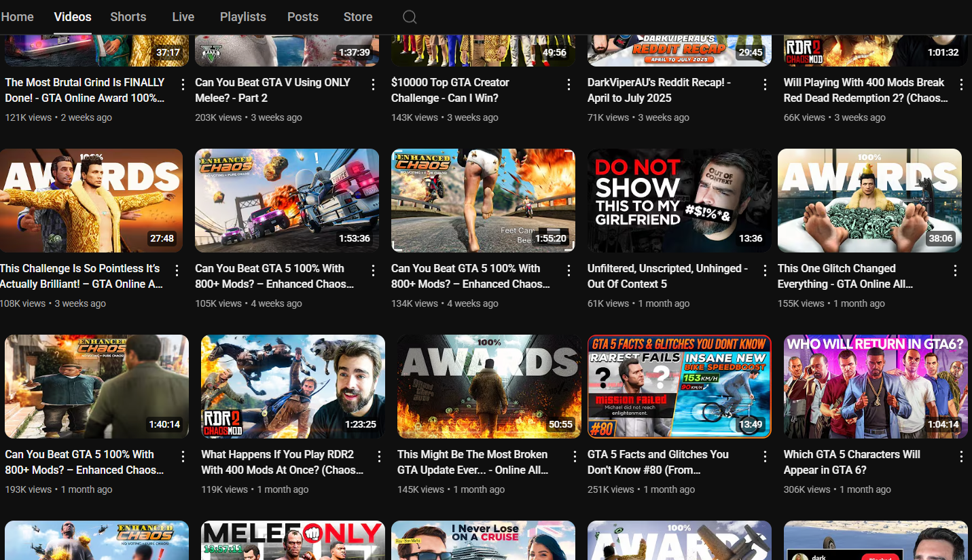Open options menu for 'The Most Brutal Grind' video
972x560 pixels.
pyautogui.click(x=183, y=84)
